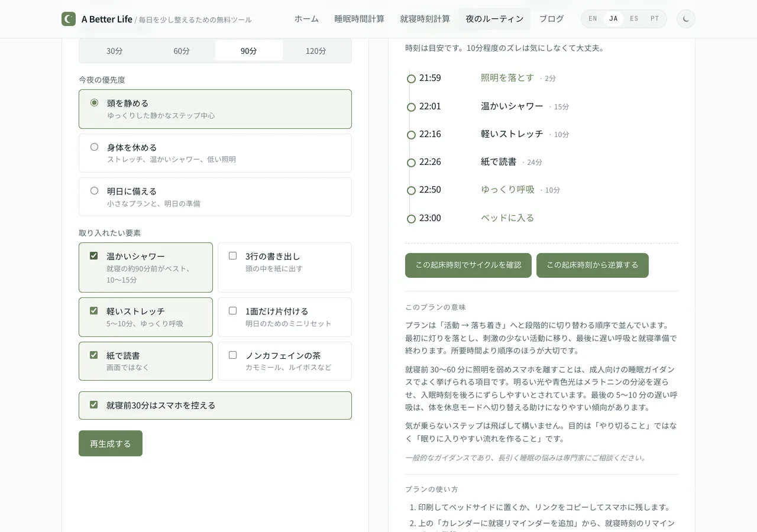Click the A Better Life site title
The image size is (757, 532).
tap(107, 19)
